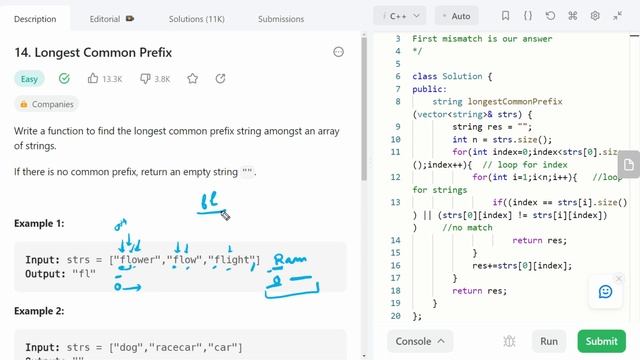Click 'class Solution {' in the editor

point(452,76)
